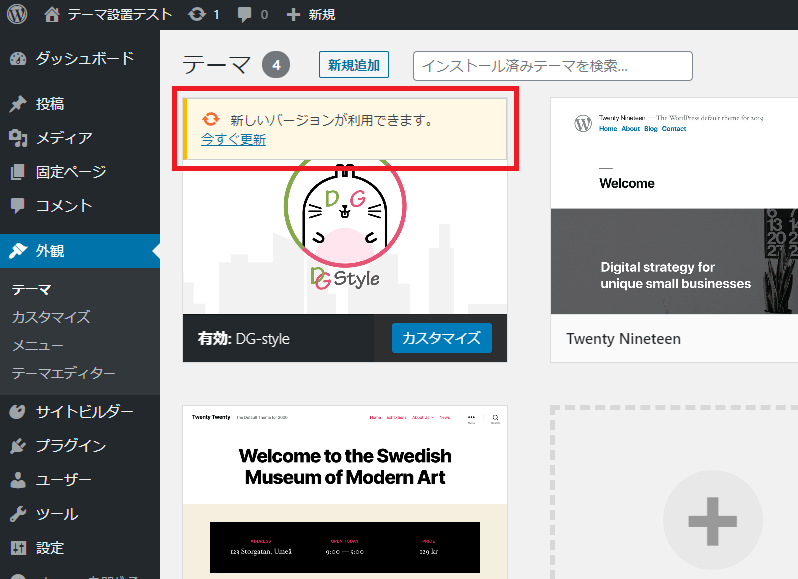798x579 pixels.
Task: Open テーマエディター submenu item
Action: [63, 373]
